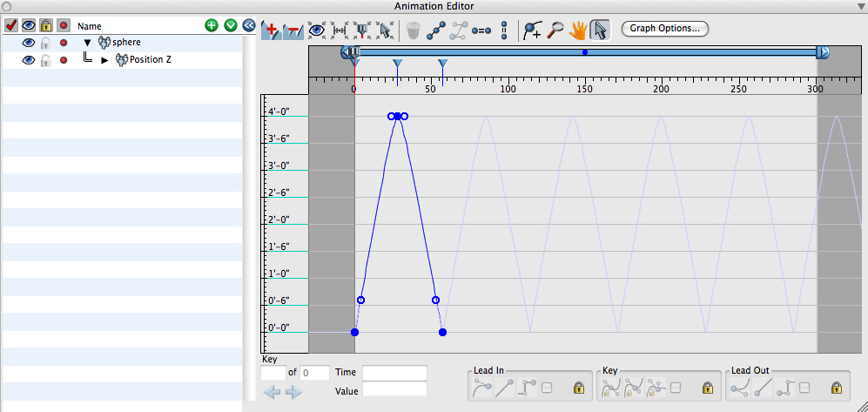Click the horizontal equal-keys icon
Screen dimensions: 868x412
481,31
